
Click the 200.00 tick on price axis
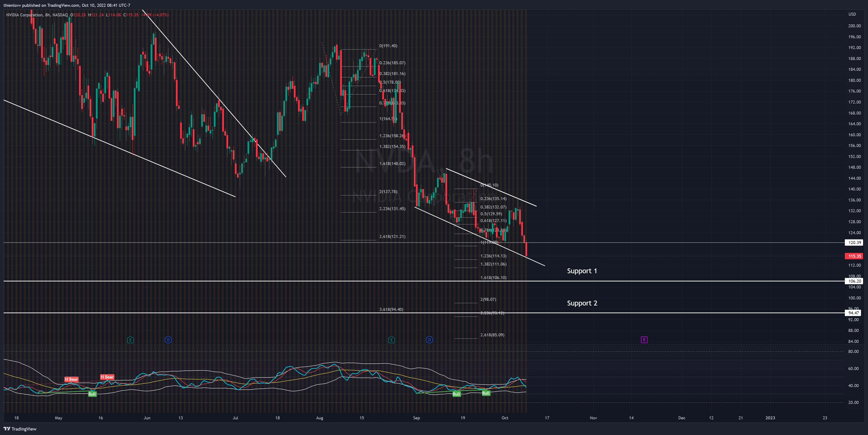(854, 25)
